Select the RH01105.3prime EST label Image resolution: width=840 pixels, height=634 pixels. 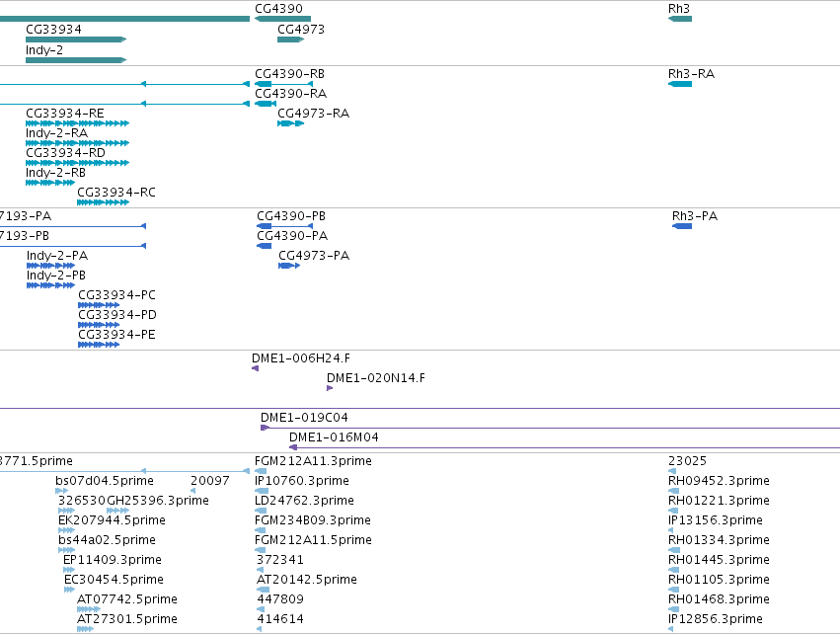(719, 580)
